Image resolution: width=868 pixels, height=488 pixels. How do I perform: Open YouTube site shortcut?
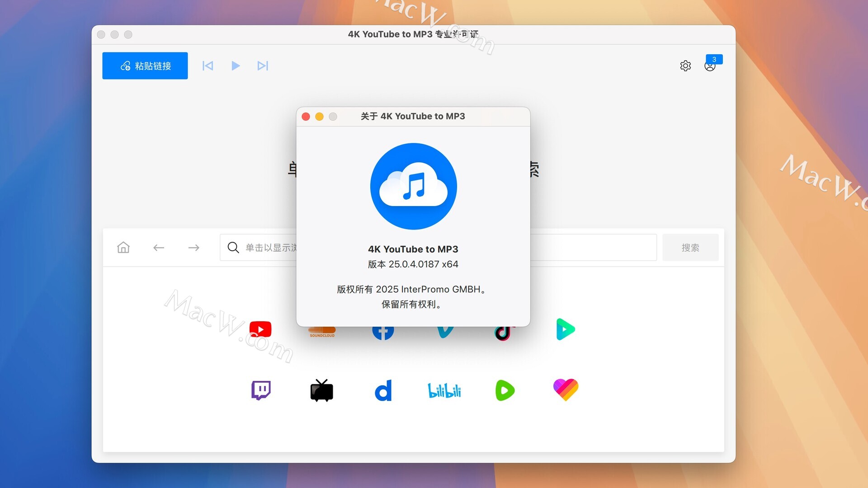point(260,329)
